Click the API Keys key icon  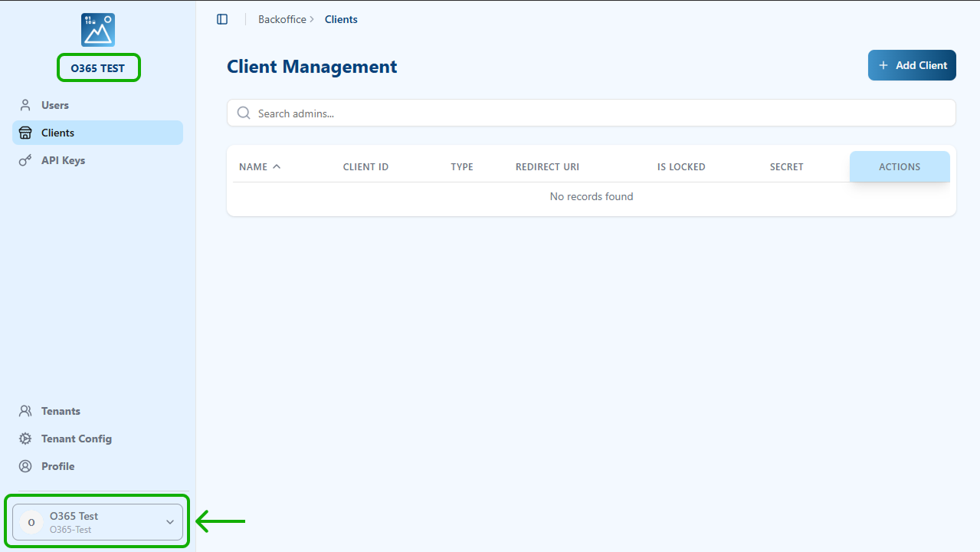pyautogui.click(x=25, y=160)
